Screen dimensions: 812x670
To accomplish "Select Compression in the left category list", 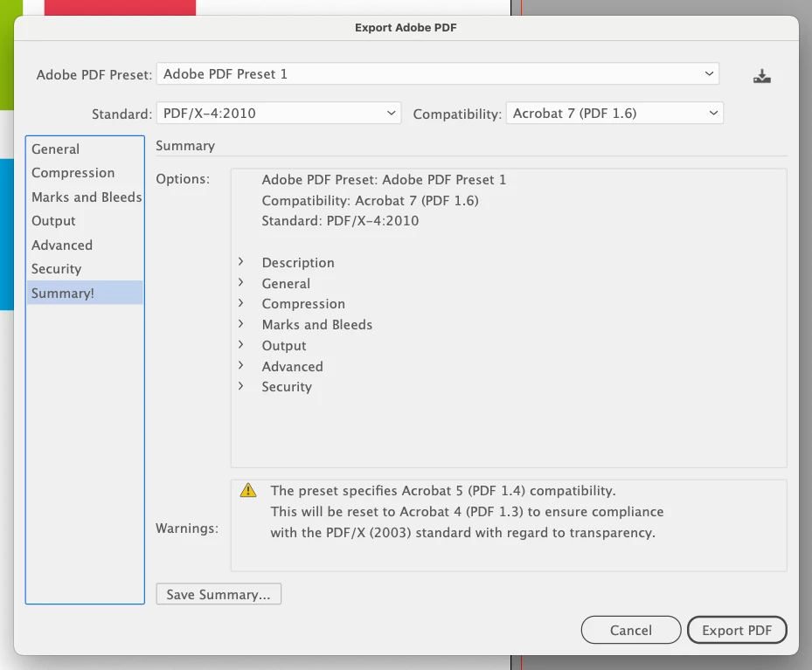I will 85,173.
